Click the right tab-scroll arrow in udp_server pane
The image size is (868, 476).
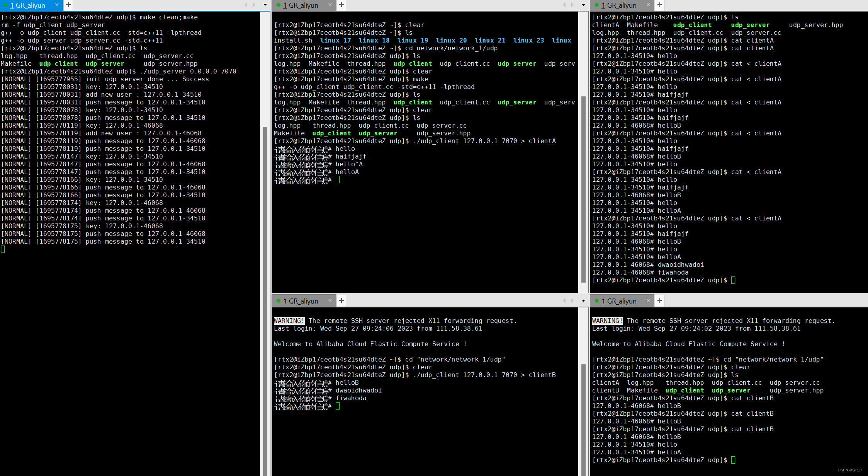tap(254, 5)
